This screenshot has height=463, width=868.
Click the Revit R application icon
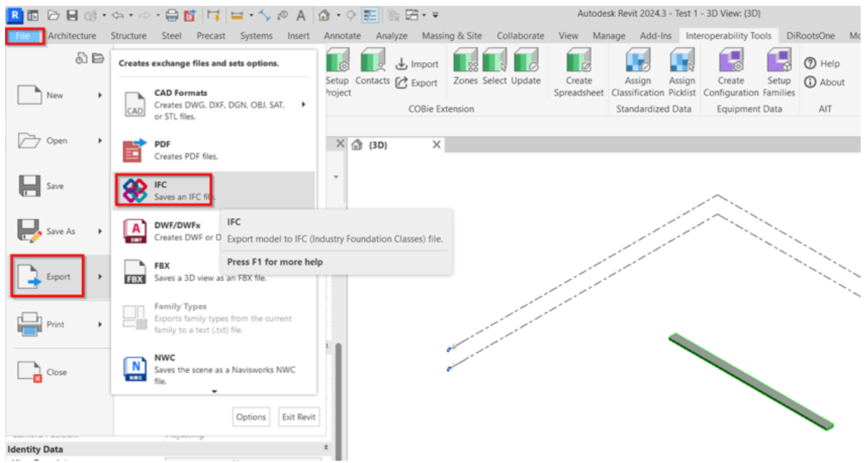pos(14,15)
